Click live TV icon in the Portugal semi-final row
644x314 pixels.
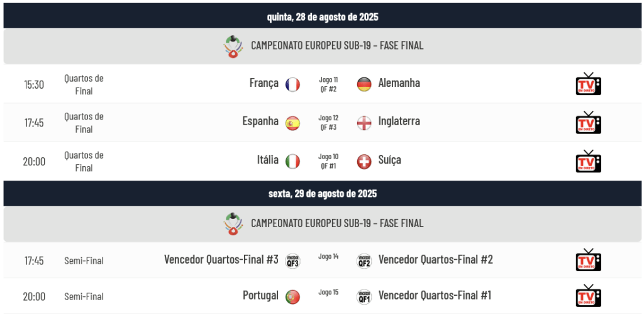coord(588,296)
